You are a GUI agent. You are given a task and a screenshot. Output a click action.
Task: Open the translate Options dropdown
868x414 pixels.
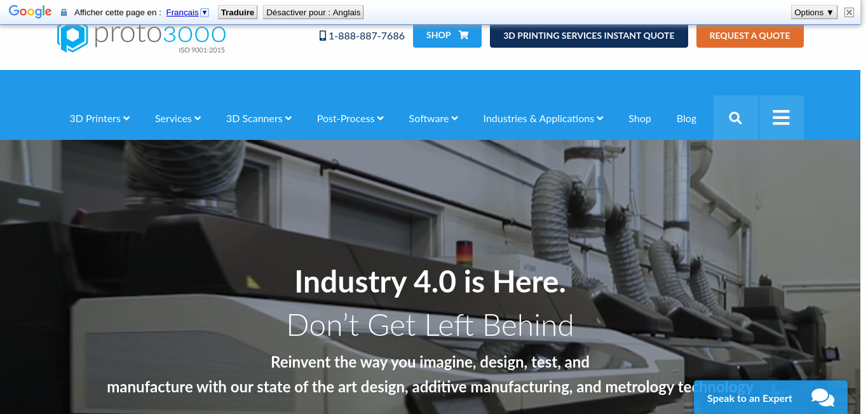[813, 12]
